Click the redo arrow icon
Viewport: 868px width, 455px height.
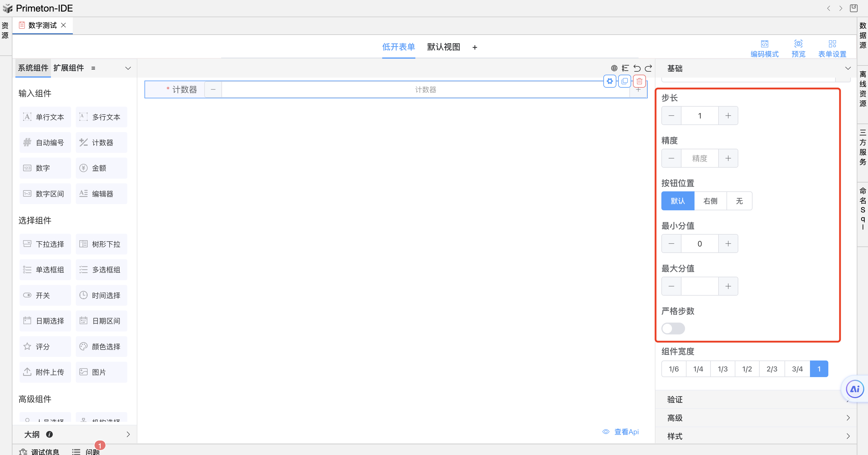tap(648, 68)
